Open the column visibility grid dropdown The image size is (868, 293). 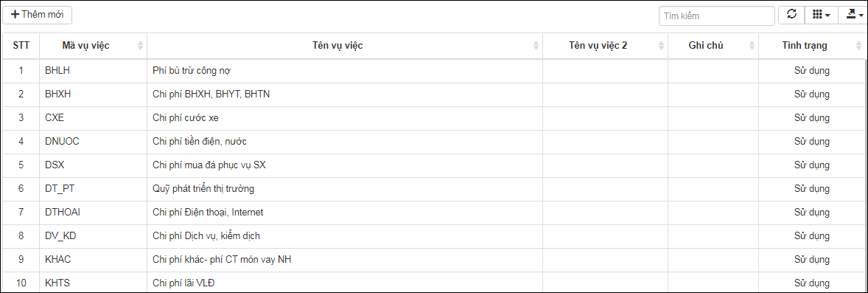(821, 15)
